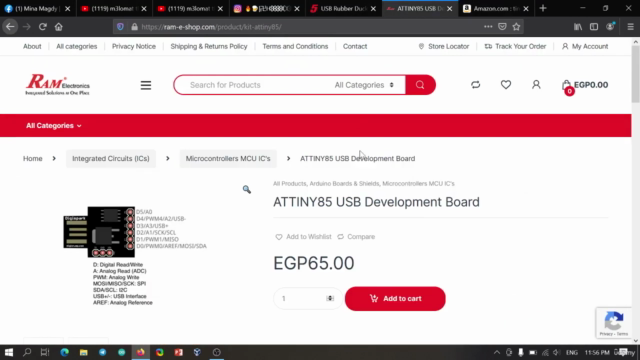Click the red search magnifier button
The image size is (640, 360).
420,85
